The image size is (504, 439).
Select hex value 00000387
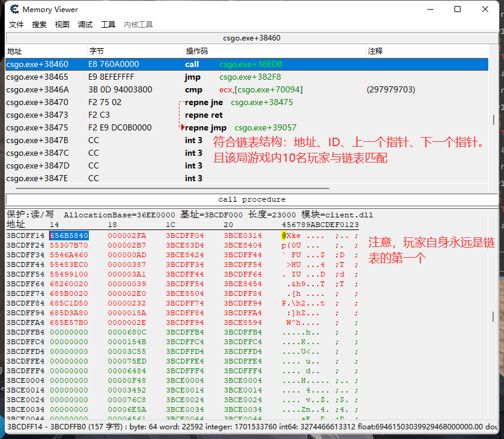[x=127, y=264]
